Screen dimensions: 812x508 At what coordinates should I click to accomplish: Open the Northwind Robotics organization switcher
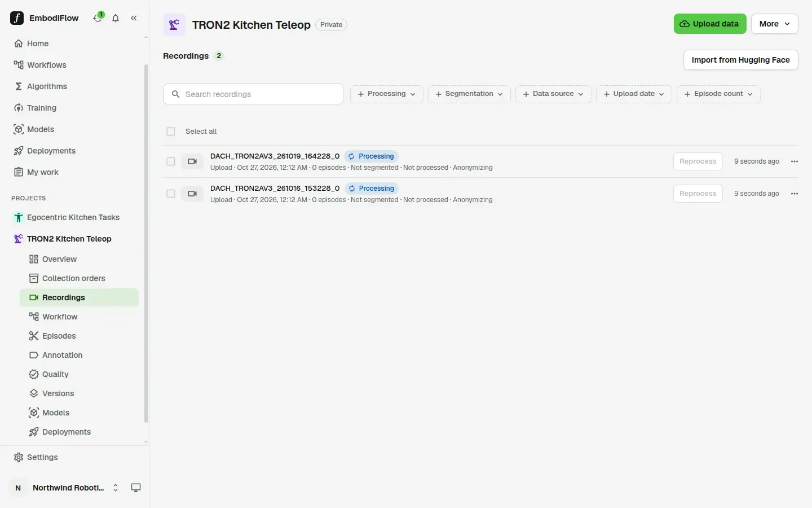[x=65, y=488]
